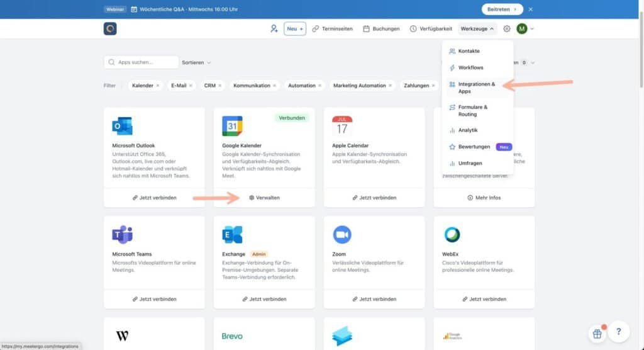Go to Terminseiten in top navigation
This screenshot has height=350, width=644.
click(x=332, y=29)
